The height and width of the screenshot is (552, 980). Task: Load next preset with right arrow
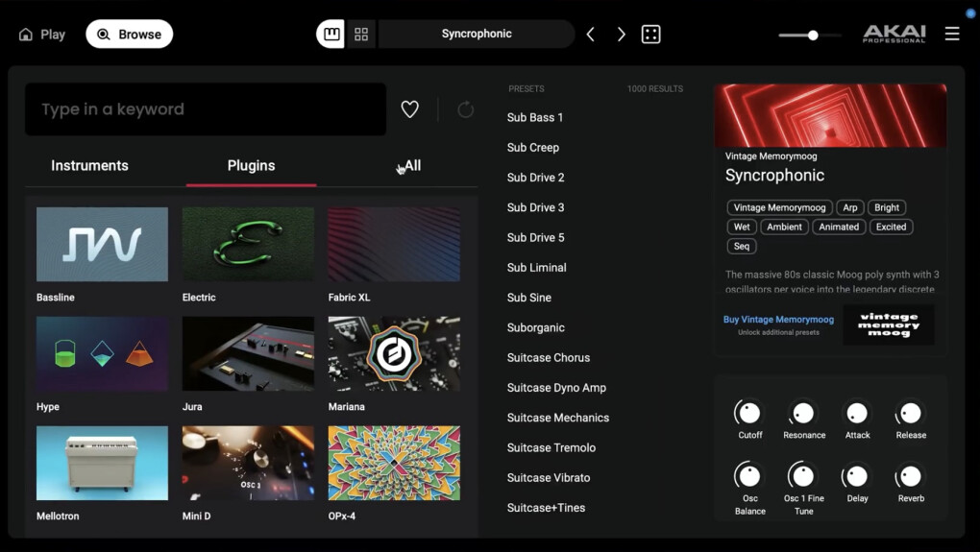pyautogui.click(x=621, y=35)
